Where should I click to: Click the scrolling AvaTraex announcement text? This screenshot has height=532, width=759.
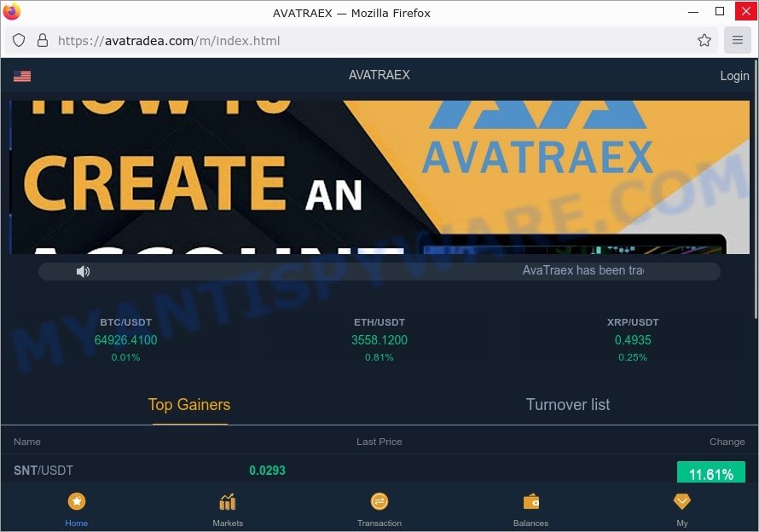pos(582,270)
